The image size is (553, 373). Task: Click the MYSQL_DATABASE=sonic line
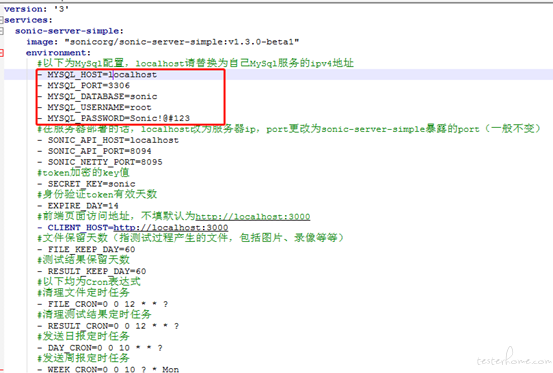point(98,96)
